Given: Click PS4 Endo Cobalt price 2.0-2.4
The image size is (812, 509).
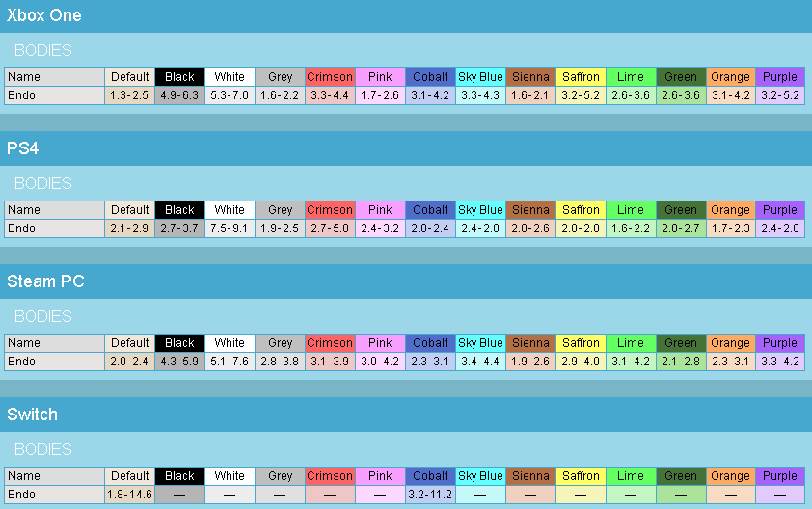Looking at the screenshot, I should click(430, 228).
